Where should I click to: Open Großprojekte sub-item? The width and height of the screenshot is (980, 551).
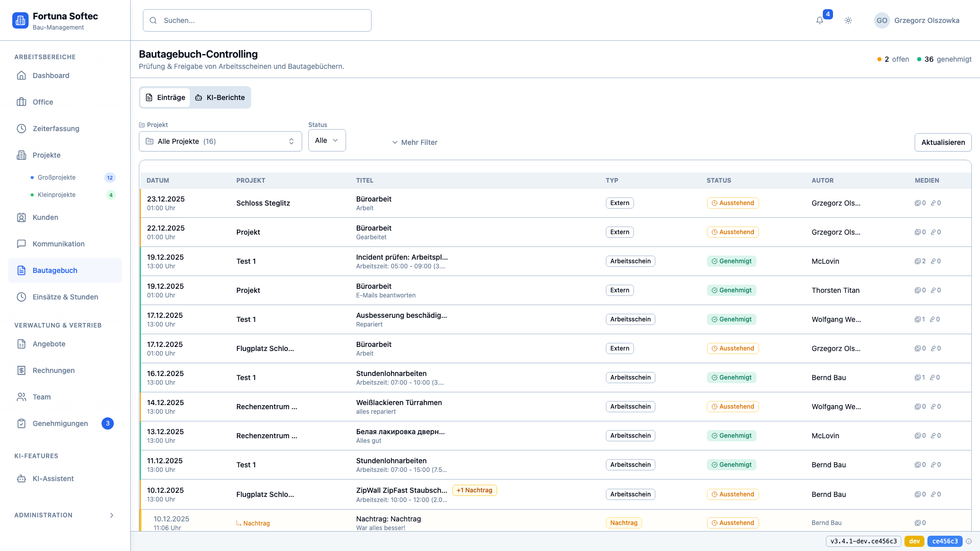click(57, 178)
